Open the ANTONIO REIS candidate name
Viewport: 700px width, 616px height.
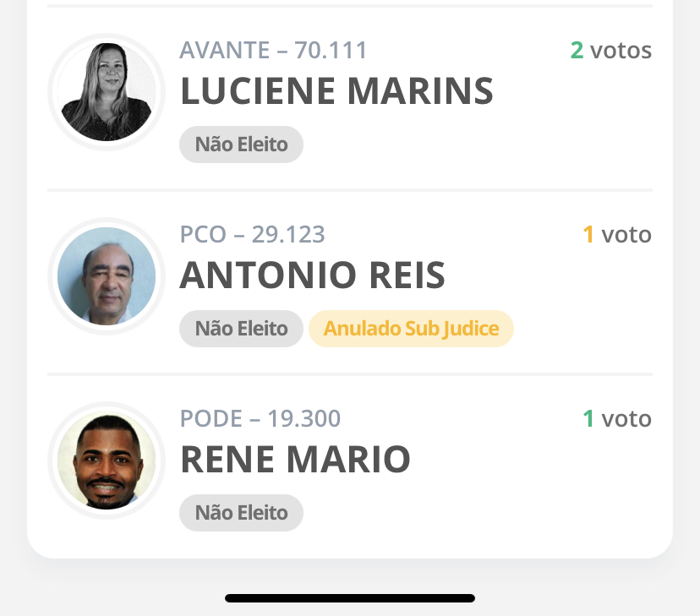click(312, 275)
